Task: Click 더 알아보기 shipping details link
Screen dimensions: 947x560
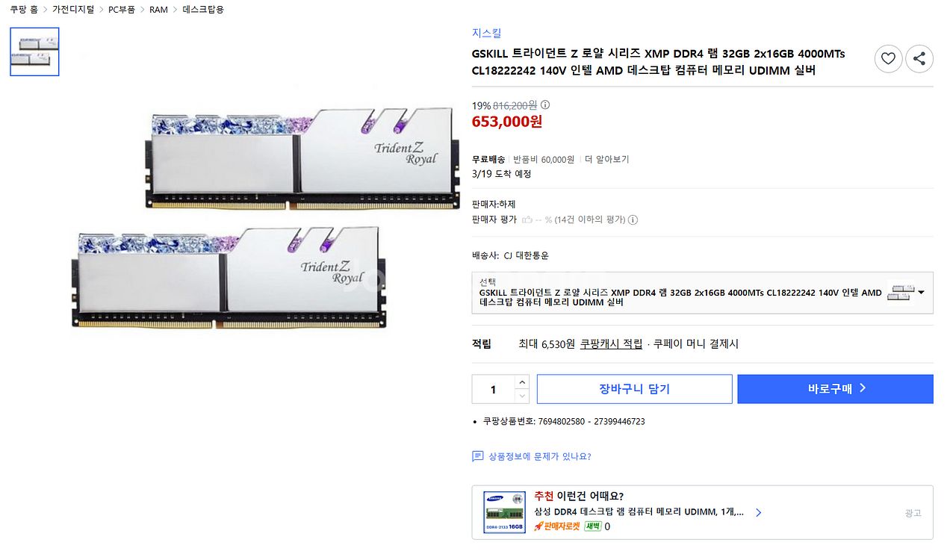Action: (x=606, y=160)
